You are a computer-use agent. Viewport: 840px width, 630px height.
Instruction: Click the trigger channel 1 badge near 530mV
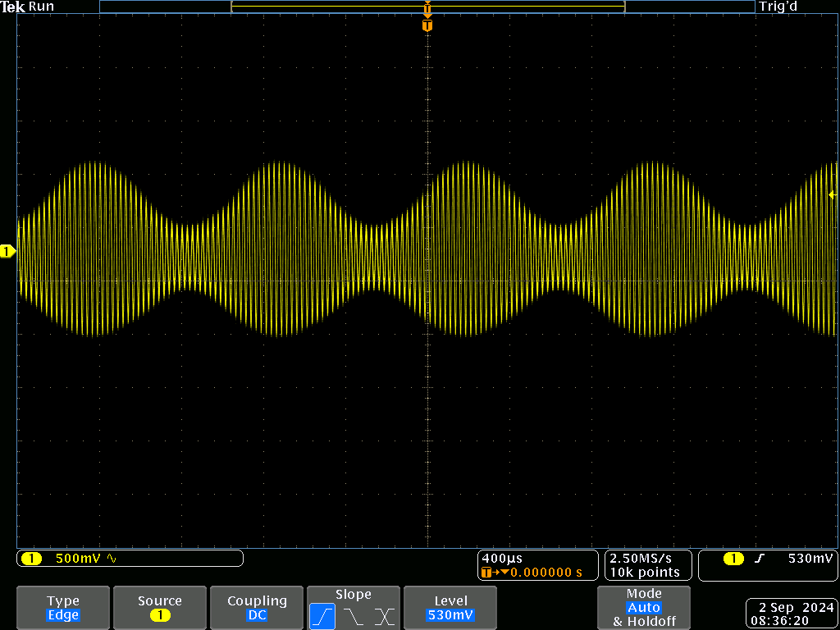(733, 559)
